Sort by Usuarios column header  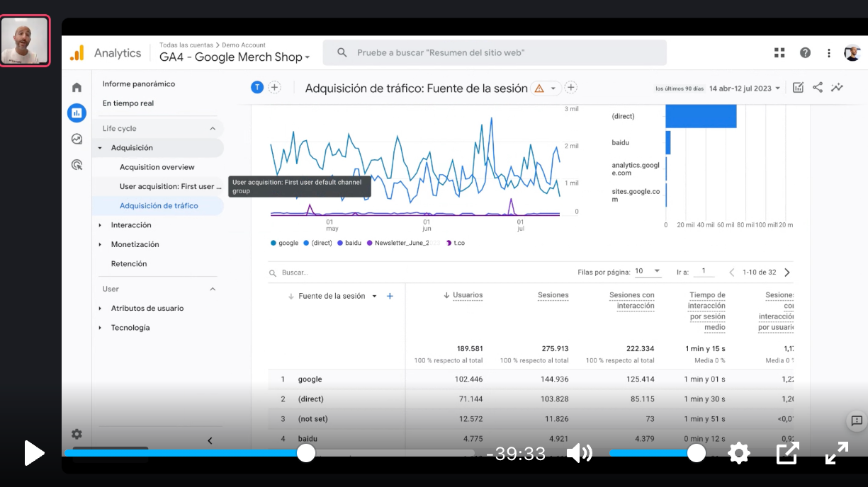[x=468, y=295]
